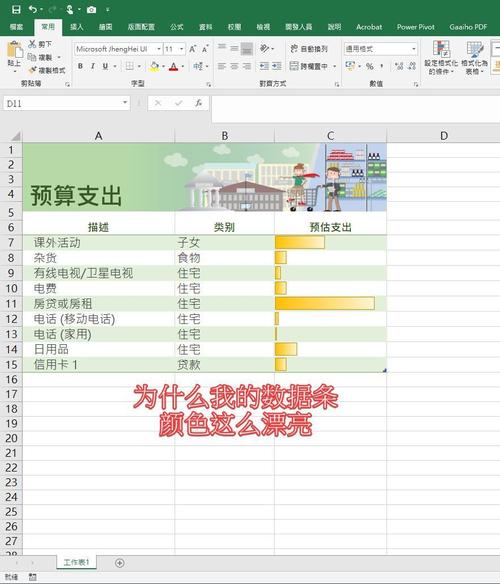This screenshot has width=500, height=584.
Task: Open Conditional Formatting (設定格式化的條件)
Action: click(x=441, y=57)
